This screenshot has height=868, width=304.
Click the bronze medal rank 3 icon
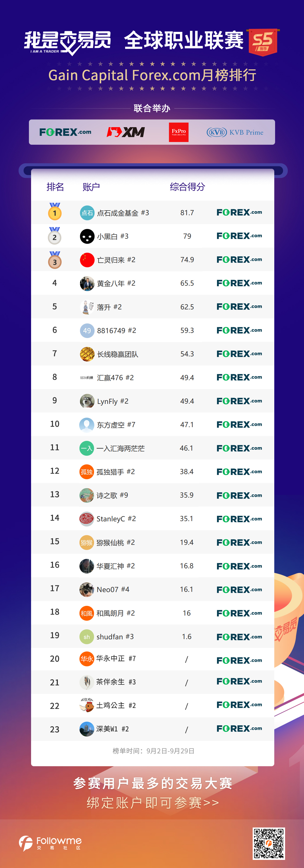55,260
